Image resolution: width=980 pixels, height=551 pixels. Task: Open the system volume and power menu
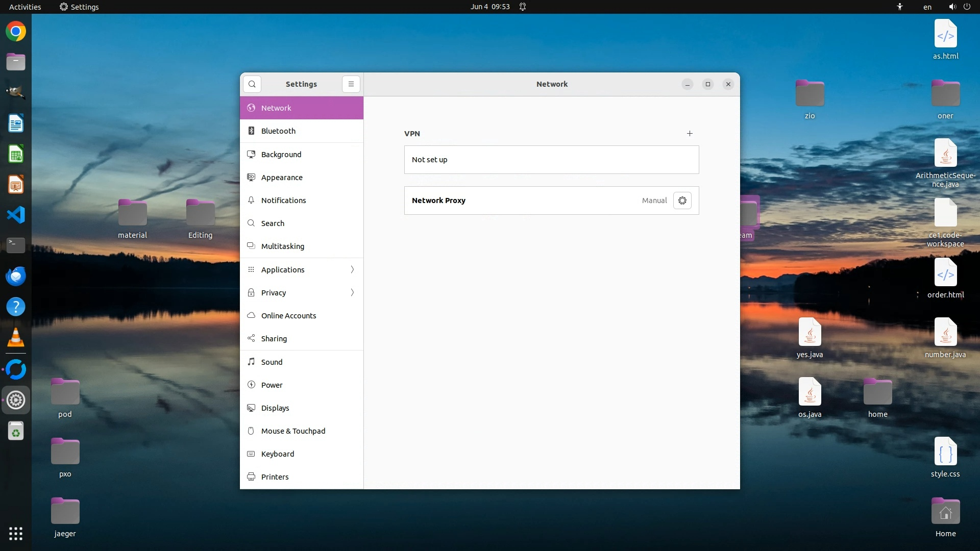(x=960, y=7)
